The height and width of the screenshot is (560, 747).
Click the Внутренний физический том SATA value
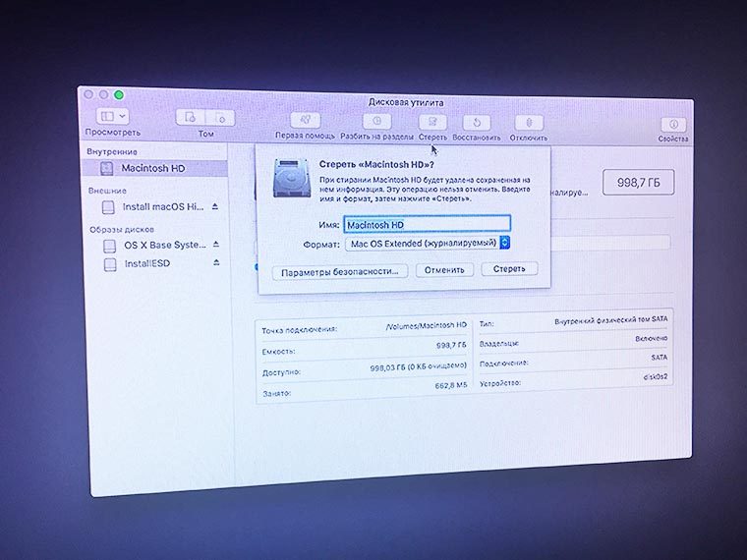click(610, 320)
